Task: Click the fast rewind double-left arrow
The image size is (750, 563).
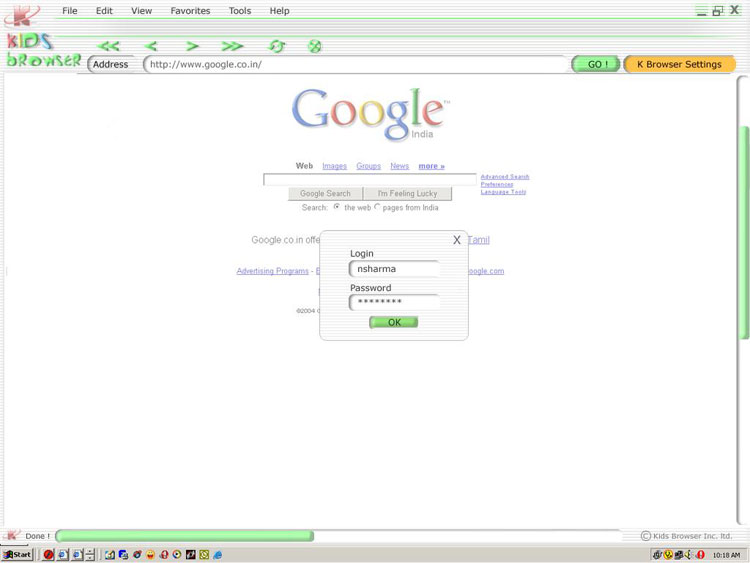Action: (108, 46)
